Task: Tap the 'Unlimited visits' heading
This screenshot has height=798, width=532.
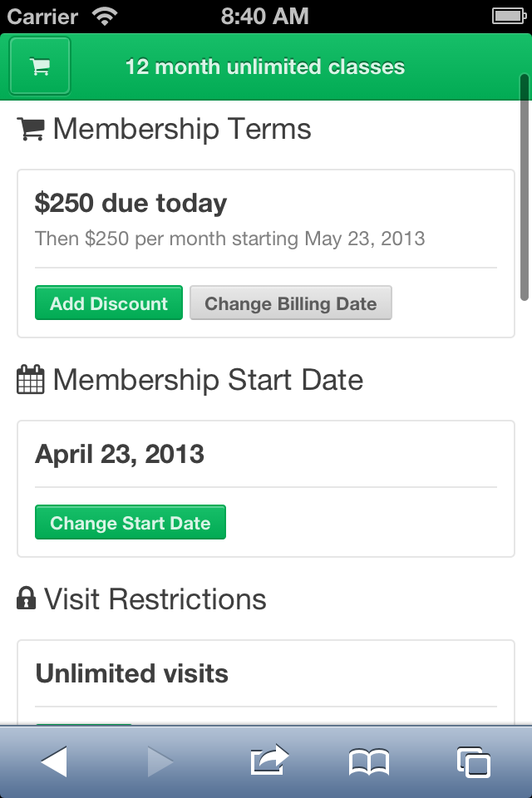Action: [x=131, y=673]
